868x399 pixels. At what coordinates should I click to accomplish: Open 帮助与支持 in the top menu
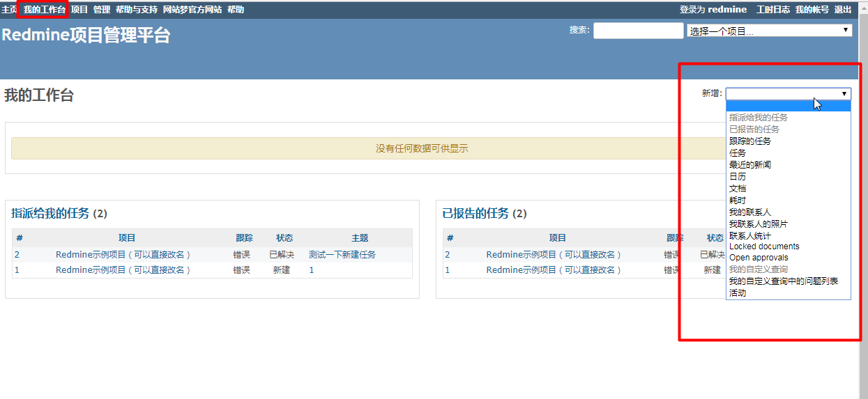pyautogui.click(x=137, y=10)
